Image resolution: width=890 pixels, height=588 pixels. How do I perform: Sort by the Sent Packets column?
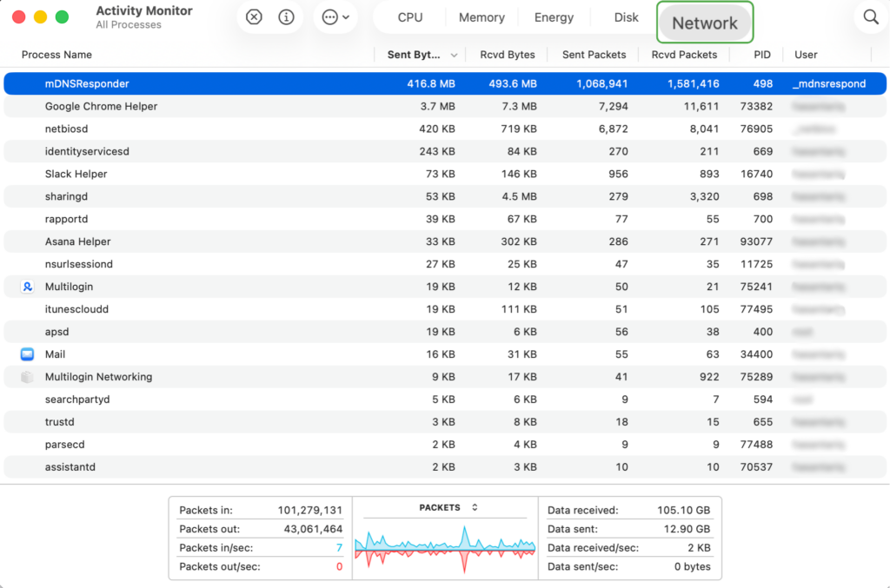click(594, 55)
